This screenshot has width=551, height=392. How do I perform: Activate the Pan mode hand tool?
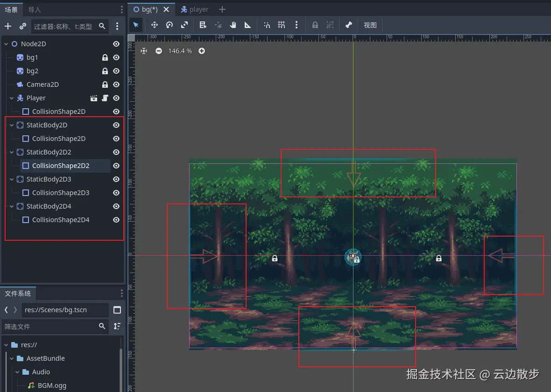pyautogui.click(x=233, y=25)
